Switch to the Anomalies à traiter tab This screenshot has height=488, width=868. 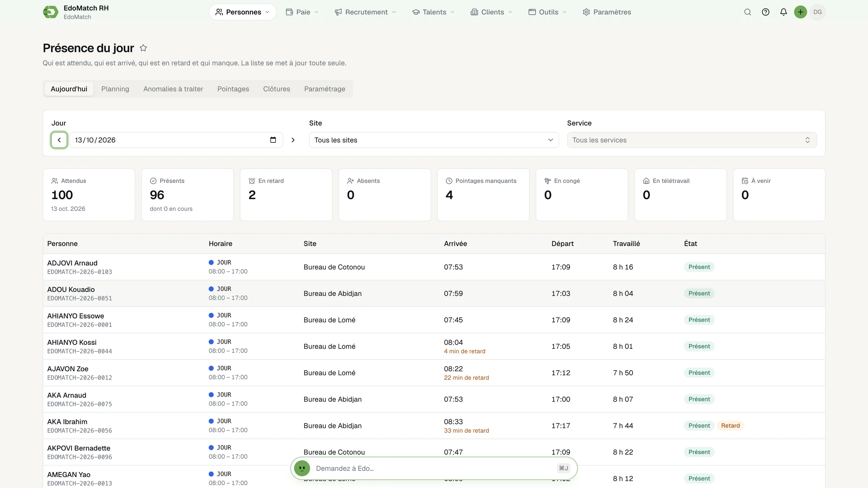click(x=173, y=89)
